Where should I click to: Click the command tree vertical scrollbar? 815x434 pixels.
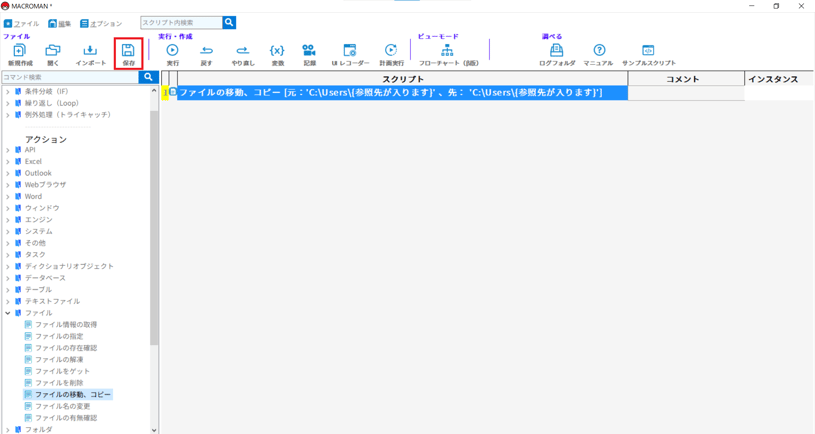point(154,226)
